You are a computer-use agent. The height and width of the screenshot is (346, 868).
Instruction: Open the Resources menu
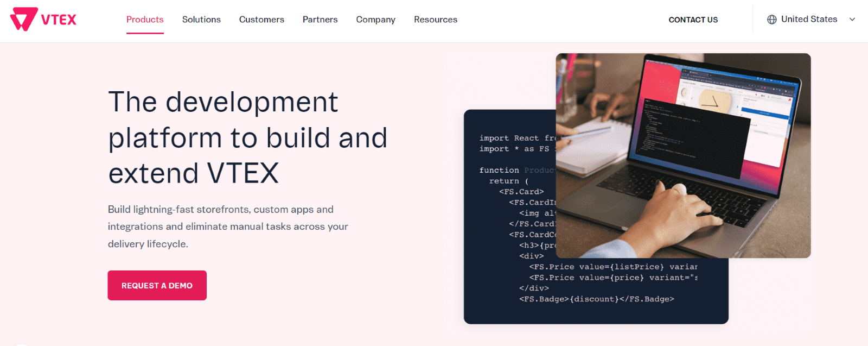[x=436, y=20]
